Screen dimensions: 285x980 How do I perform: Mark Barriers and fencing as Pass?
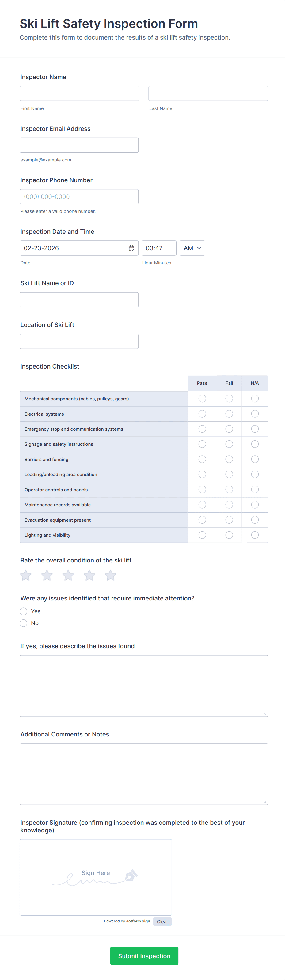click(202, 459)
